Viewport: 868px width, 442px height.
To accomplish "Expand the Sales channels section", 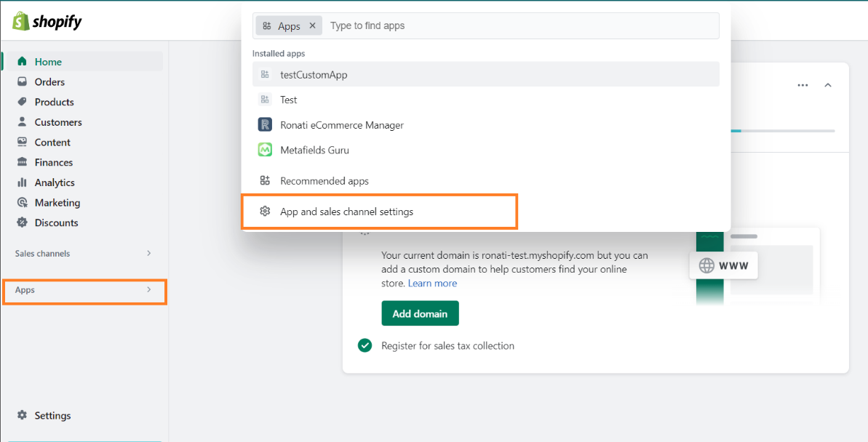I will pos(149,254).
